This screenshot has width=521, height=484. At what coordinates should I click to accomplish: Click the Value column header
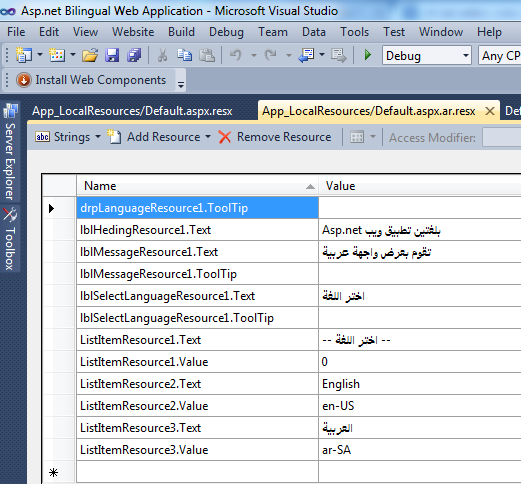tap(420, 186)
